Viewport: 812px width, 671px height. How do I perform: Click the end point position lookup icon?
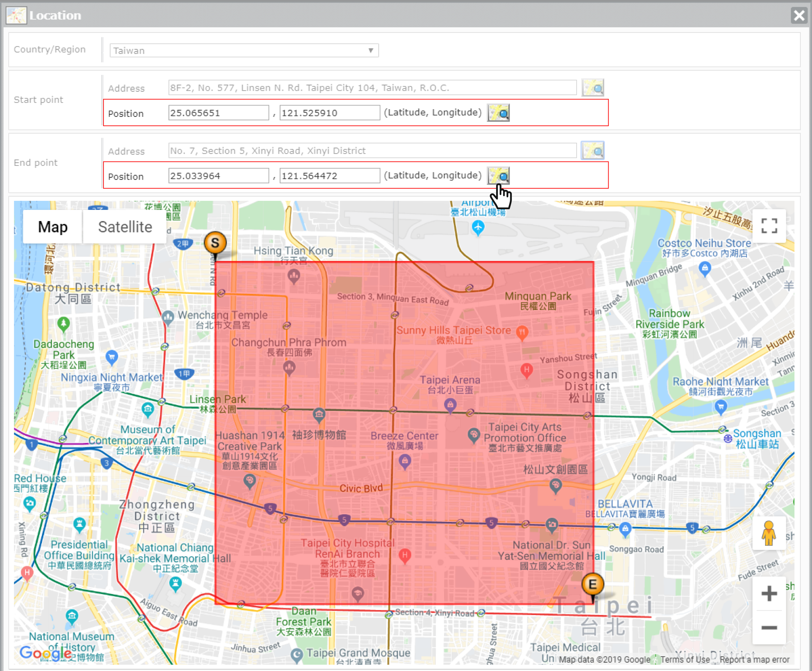coord(498,176)
